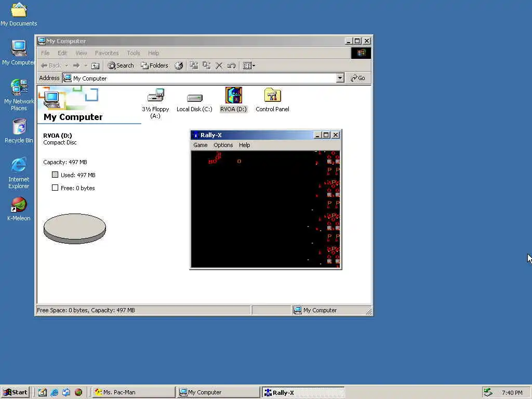Click the Rally-X title bar icon

pyautogui.click(x=195, y=135)
